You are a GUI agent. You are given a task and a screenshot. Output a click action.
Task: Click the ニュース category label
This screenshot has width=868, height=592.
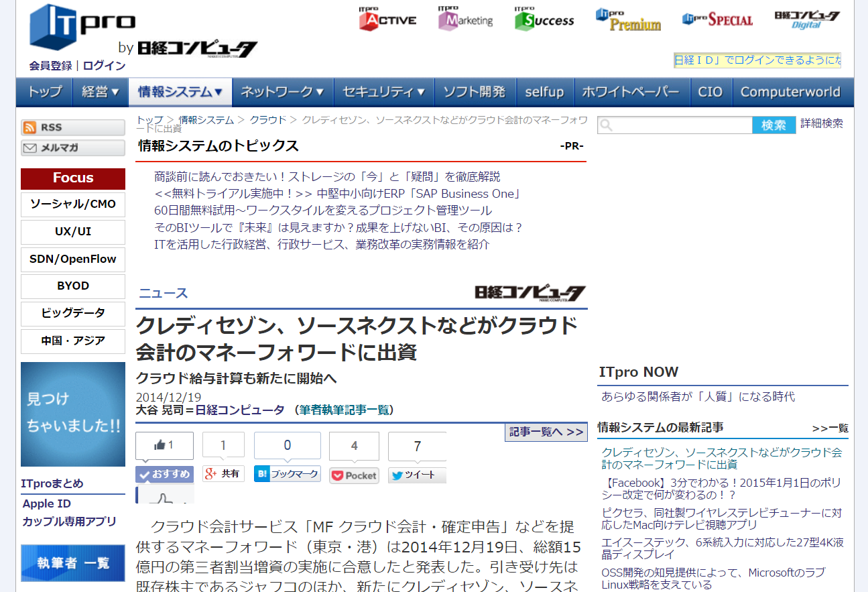point(164,293)
